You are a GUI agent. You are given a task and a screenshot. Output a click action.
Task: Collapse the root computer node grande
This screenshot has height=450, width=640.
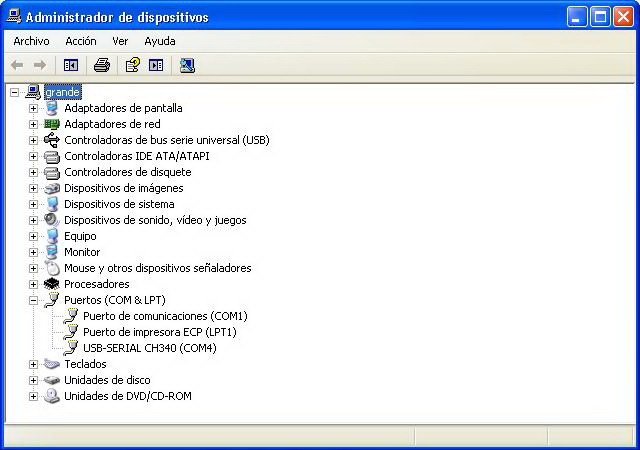(14, 92)
